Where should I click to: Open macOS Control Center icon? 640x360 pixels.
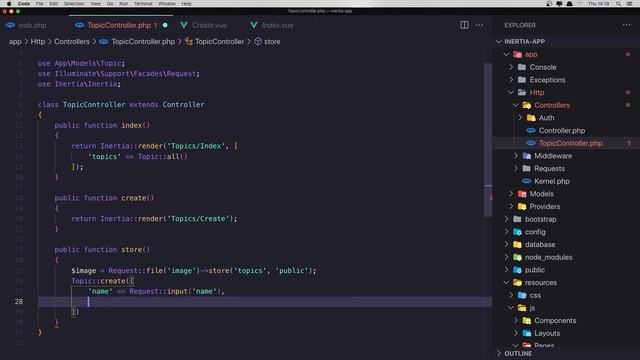click(629, 4)
